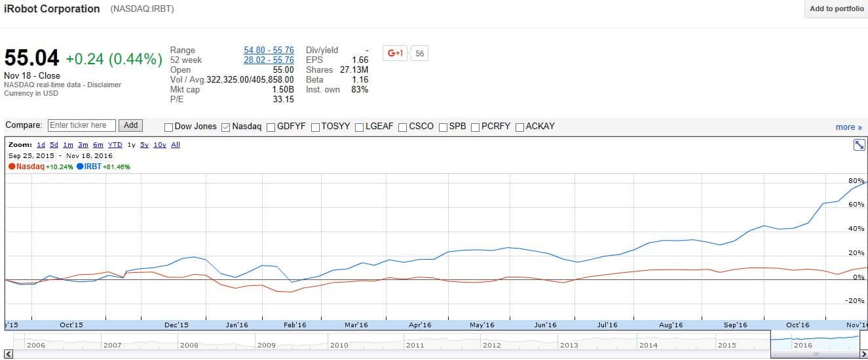The width and height of the screenshot is (868, 360).
Task: Click 2009 on the overview timeline
Action: pos(266,345)
